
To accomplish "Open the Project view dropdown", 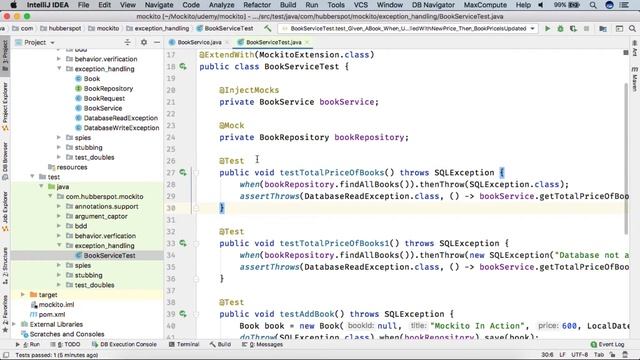I will pos(52,42).
